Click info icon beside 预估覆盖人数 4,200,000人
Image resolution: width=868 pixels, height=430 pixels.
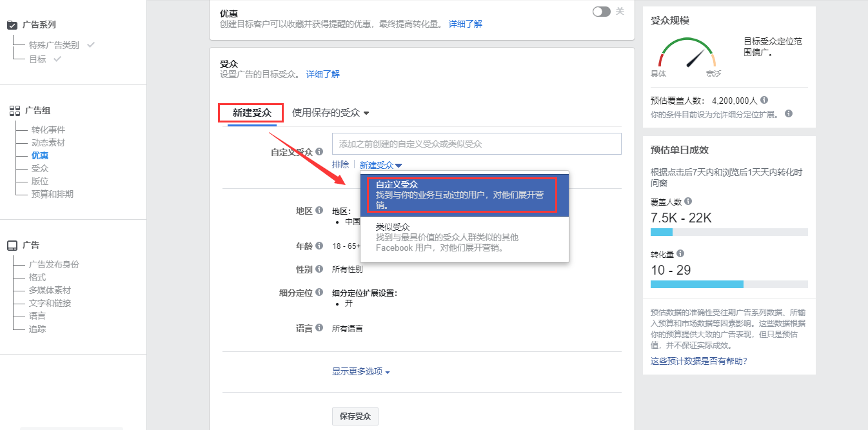[x=764, y=101]
